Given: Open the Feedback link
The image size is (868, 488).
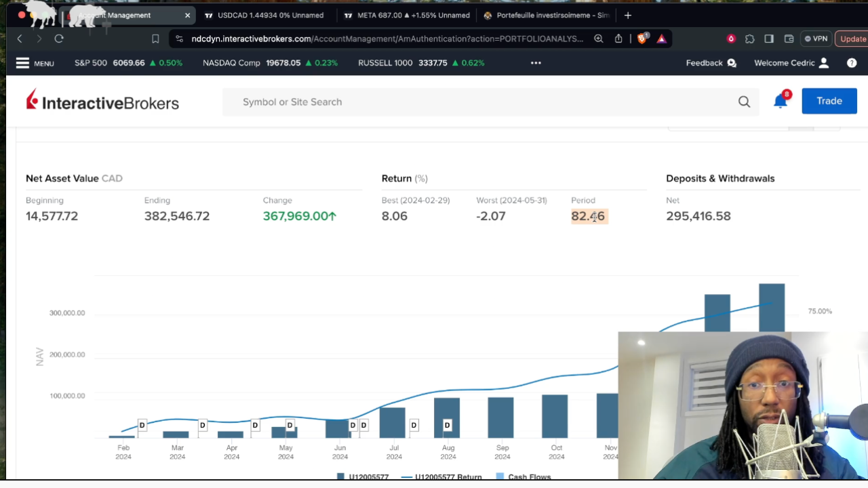Looking at the screenshot, I should click(704, 63).
